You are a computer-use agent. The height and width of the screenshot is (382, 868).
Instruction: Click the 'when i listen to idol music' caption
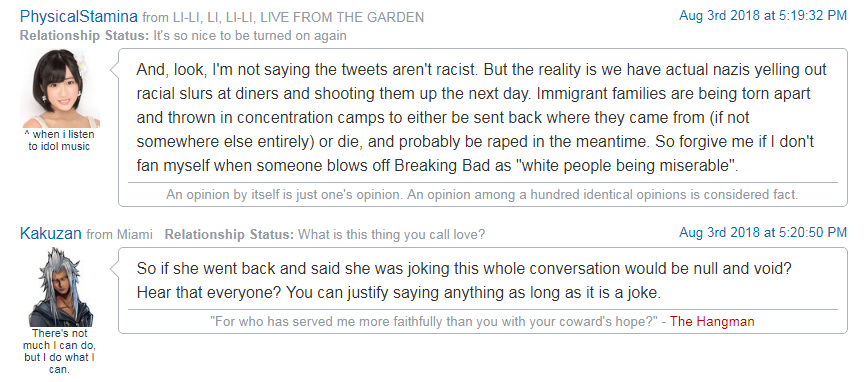pyautogui.click(x=59, y=141)
